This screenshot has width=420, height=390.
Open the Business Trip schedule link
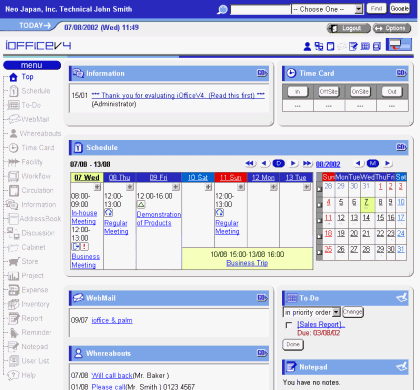247,263
